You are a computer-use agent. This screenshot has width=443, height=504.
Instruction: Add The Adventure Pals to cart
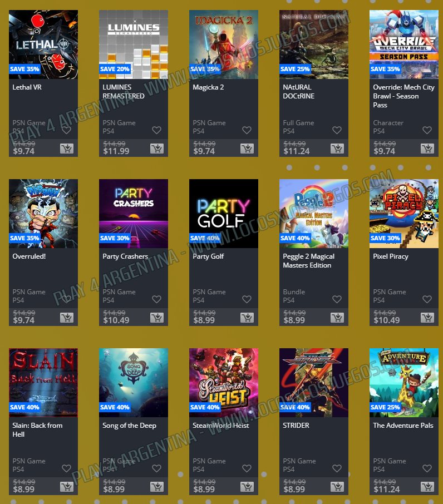[x=427, y=487]
